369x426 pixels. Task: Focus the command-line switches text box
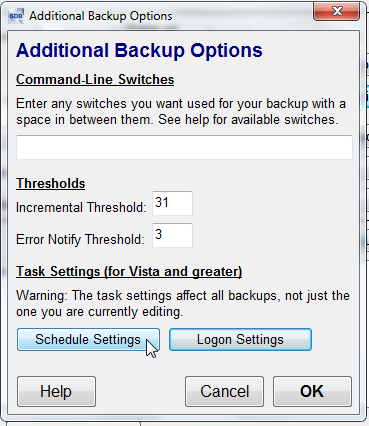pyautogui.click(x=184, y=147)
